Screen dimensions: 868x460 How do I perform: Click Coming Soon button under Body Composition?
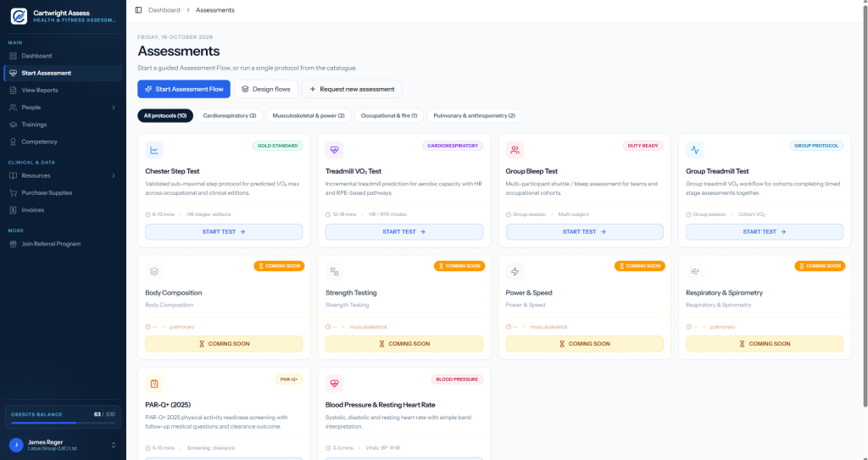(224, 344)
